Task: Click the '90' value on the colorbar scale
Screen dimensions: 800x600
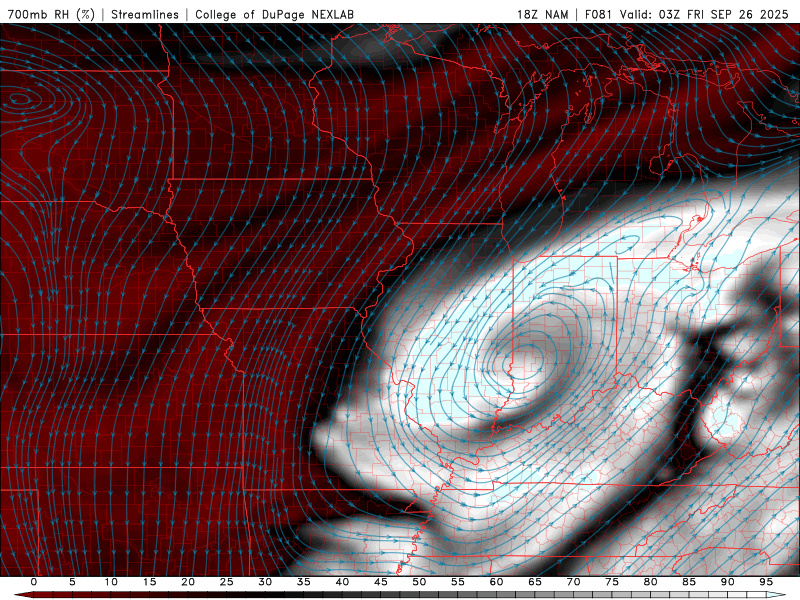Action: tap(727, 582)
